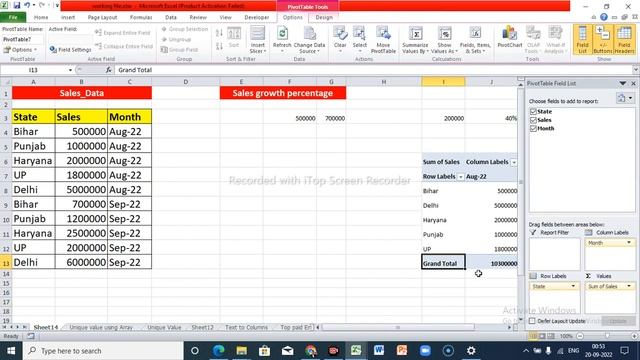Open the Name Box dropdown

(70, 70)
